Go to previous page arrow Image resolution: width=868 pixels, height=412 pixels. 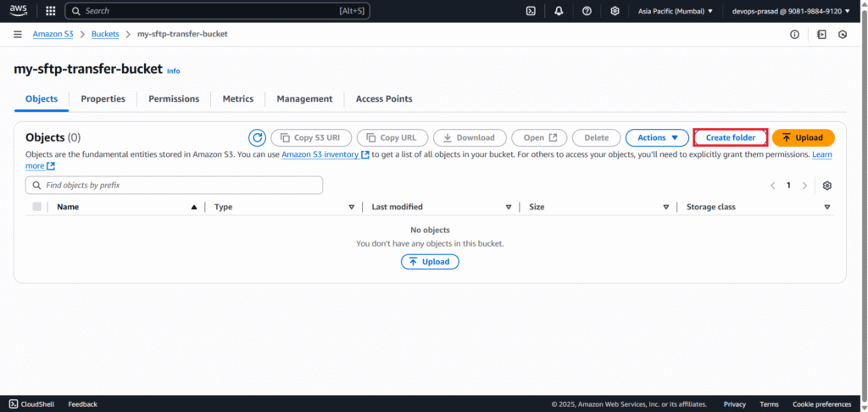(x=773, y=186)
